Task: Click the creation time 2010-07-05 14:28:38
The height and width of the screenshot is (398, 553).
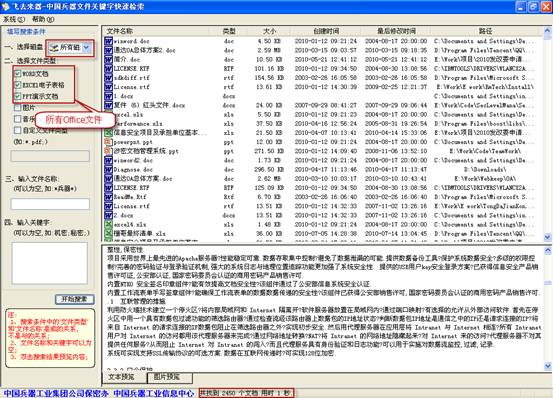Action: point(326,234)
